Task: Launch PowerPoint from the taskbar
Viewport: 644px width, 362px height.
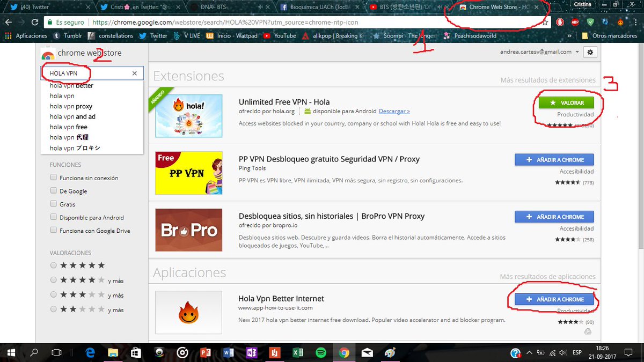Action: 206,352
